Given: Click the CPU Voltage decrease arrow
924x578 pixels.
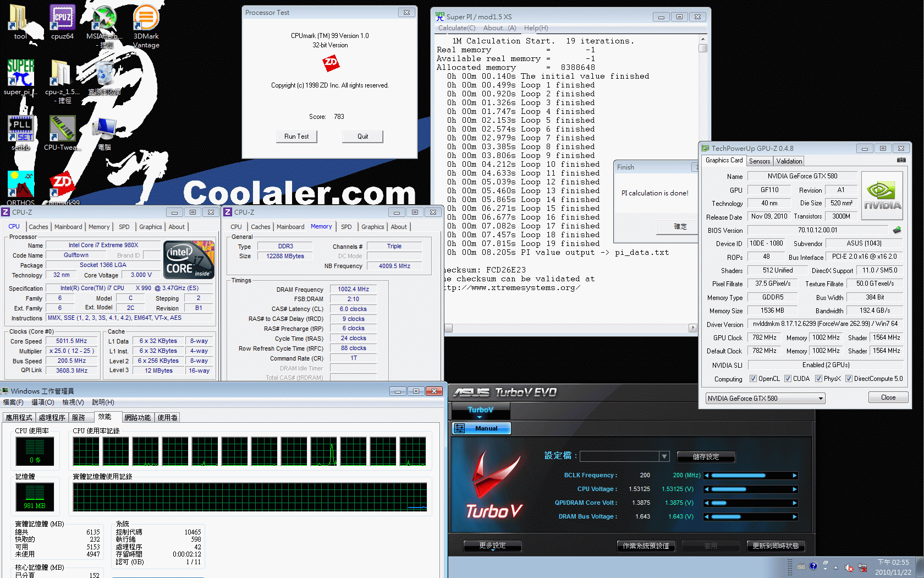Looking at the screenshot, I should click(707, 489).
